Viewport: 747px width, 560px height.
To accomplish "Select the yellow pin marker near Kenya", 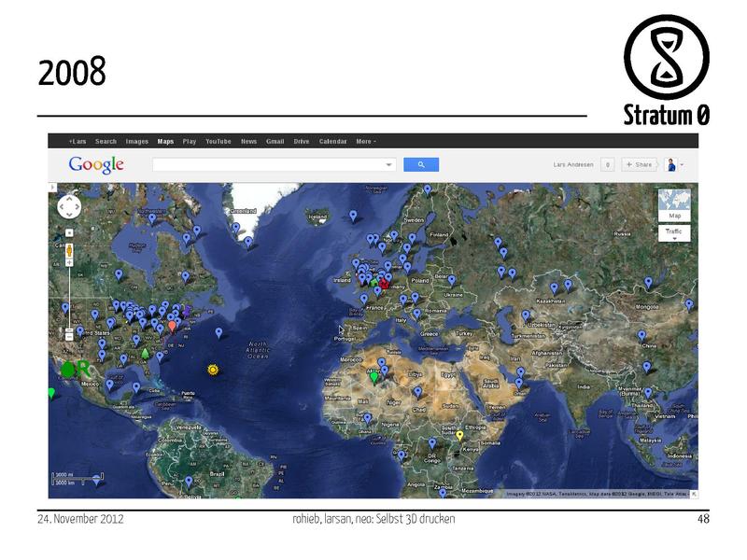I will tap(459, 434).
